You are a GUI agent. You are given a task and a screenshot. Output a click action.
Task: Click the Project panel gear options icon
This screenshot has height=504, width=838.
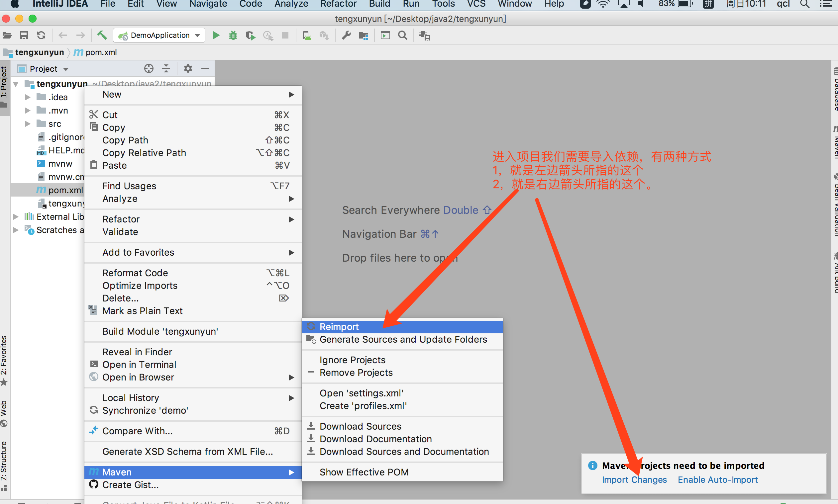188,69
